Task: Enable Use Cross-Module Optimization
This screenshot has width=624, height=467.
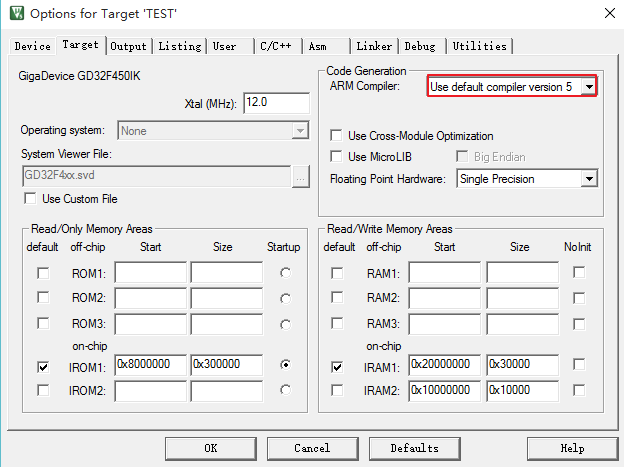Action: 336,135
